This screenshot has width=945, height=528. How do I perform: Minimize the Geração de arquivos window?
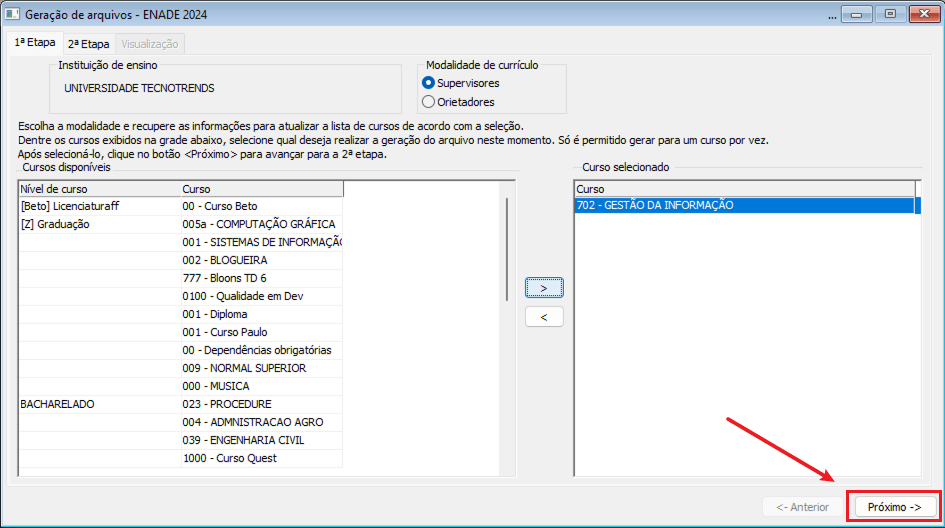856,14
